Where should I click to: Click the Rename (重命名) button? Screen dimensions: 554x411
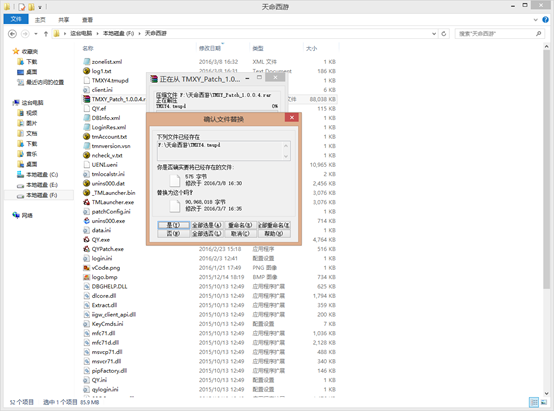(240, 225)
